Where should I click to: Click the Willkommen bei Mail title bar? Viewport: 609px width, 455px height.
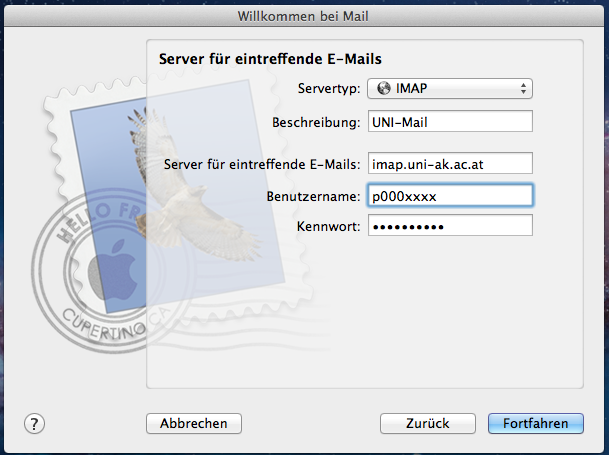(304, 17)
